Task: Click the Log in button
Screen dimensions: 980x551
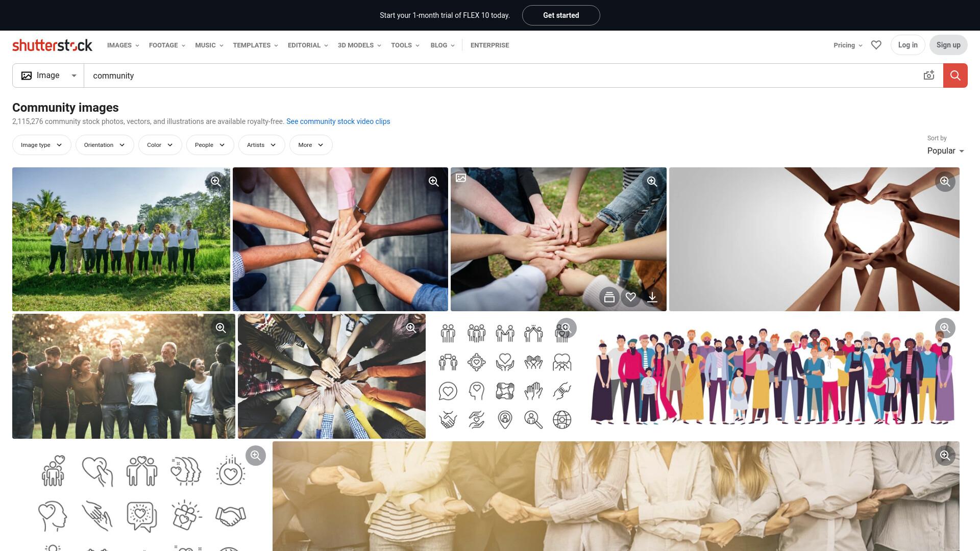Action: point(908,45)
